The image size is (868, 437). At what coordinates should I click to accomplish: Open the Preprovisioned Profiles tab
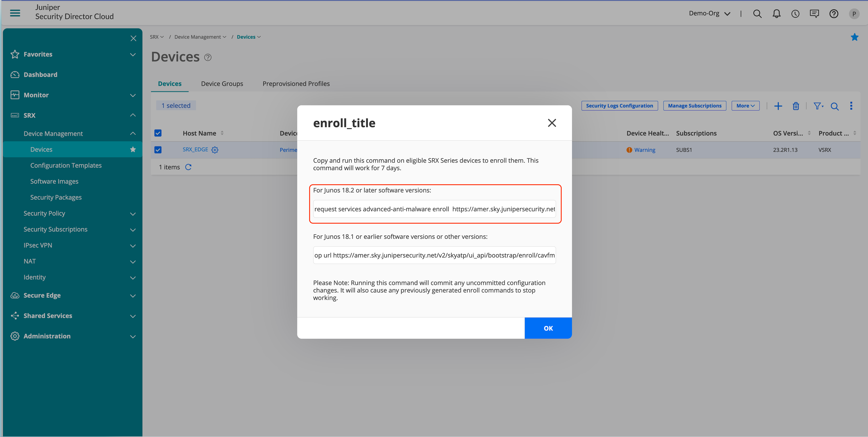coord(296,84)
